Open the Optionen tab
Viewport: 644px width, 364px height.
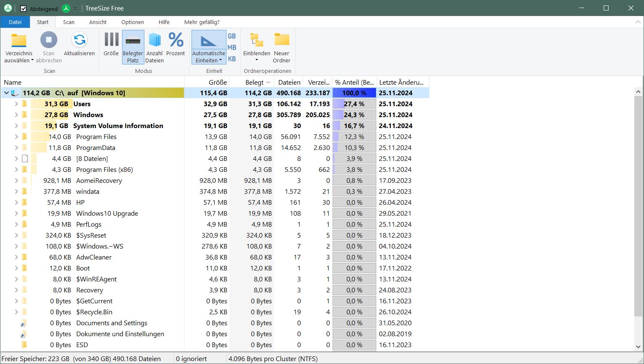(x=133, y=22)
